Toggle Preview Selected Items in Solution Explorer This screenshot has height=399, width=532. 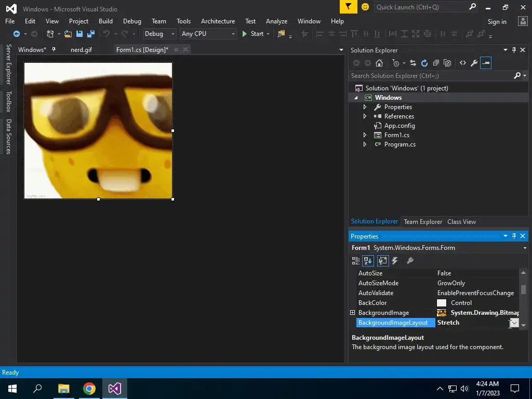(x=486, y=63)
